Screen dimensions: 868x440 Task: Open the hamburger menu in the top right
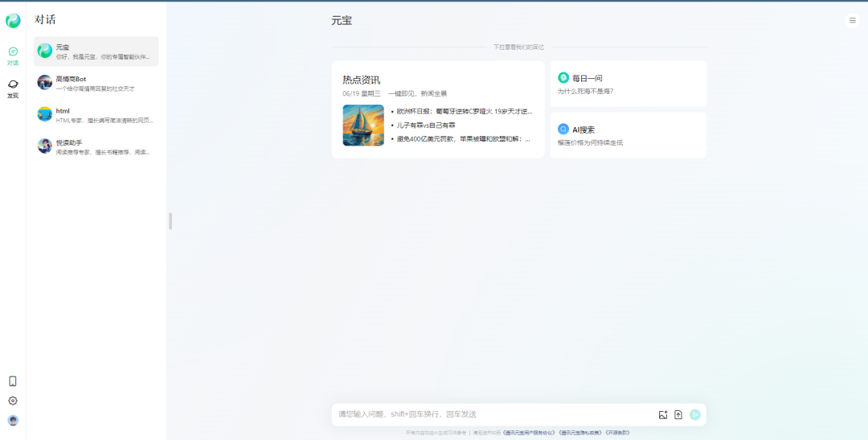click(853, 20)
